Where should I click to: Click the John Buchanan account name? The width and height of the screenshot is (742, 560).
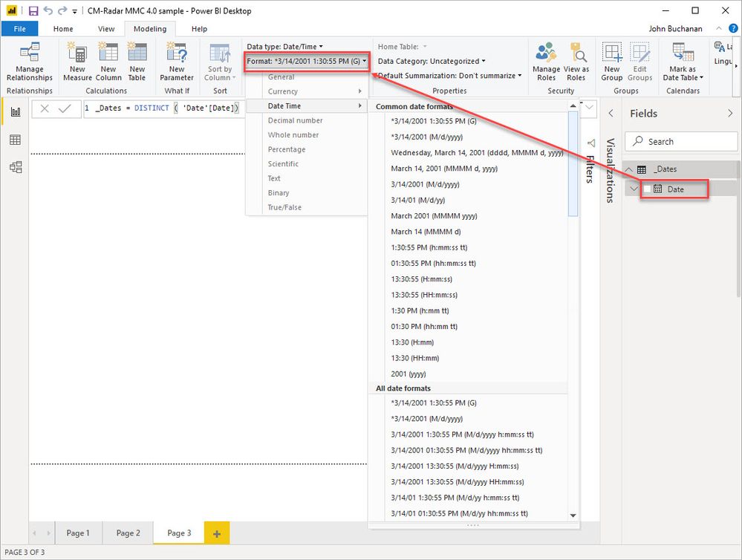click(675, 28)
